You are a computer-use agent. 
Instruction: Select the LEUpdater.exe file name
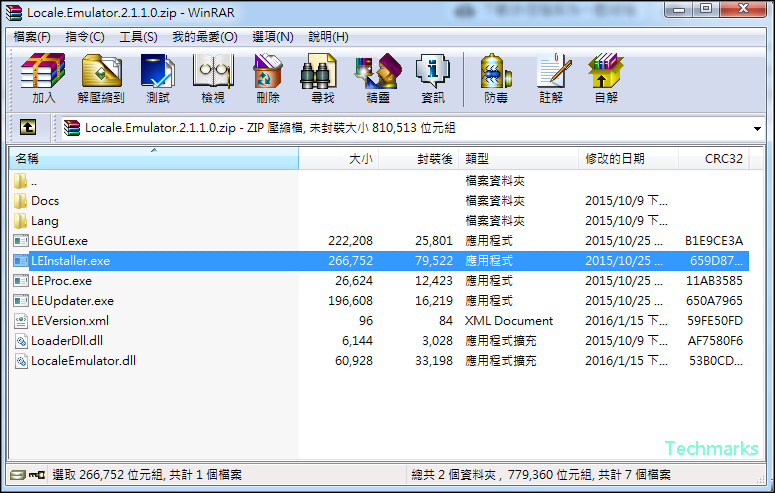click(72, 301)
